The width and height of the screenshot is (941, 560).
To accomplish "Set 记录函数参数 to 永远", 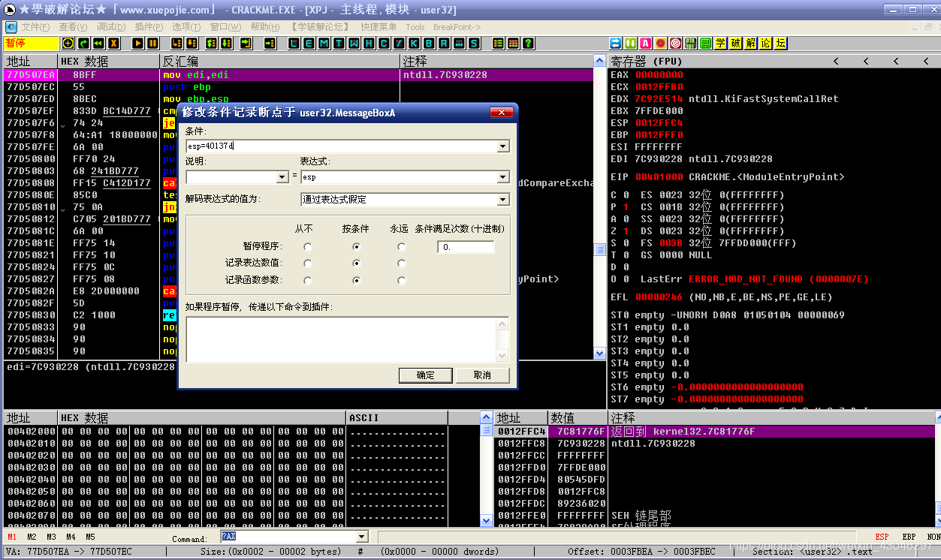I will click(x=402, y=280).
